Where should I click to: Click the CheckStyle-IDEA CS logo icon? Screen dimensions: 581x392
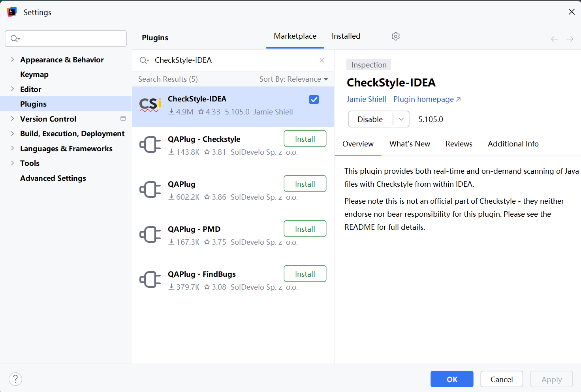coord(150,105)
